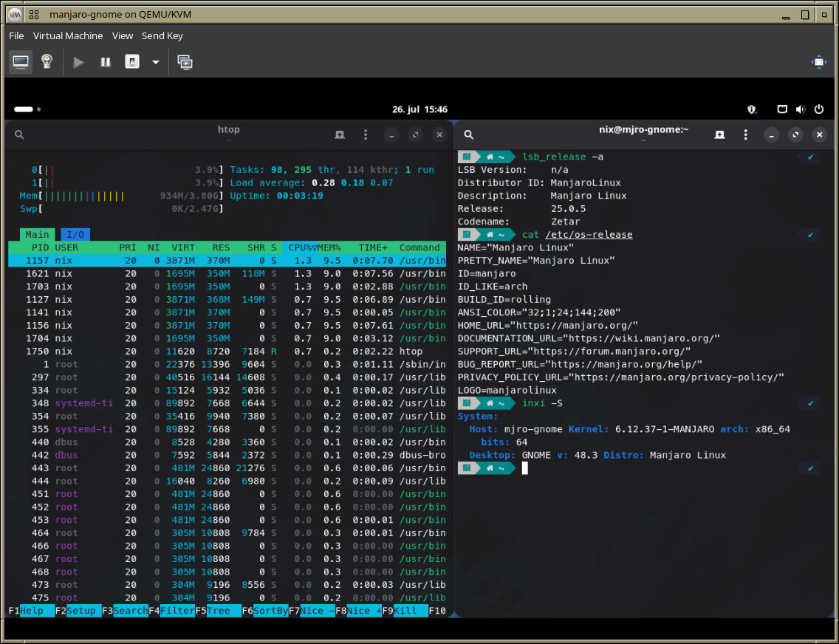Switch the VM viewer to fullscreen

[818, 62]
